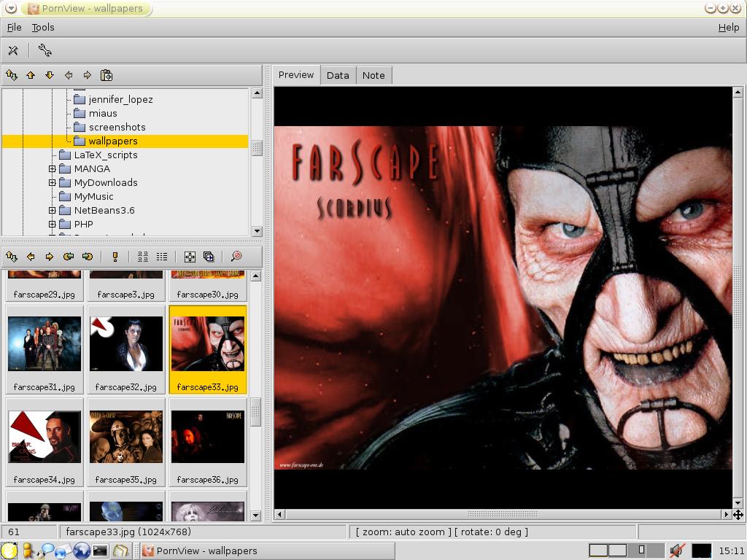Expand the PHP folder
This screenshot has height=560, width=747.
[x=53, y=224]
